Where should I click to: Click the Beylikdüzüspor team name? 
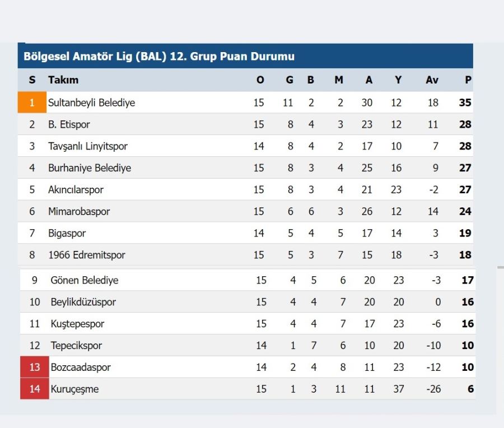point(83,302)
